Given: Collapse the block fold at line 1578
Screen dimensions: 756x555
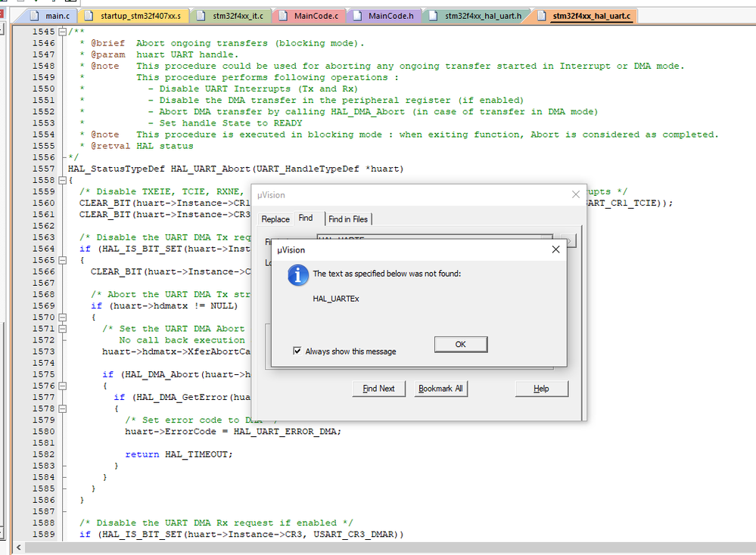Looking at the screenshot, I should point(62,408).
